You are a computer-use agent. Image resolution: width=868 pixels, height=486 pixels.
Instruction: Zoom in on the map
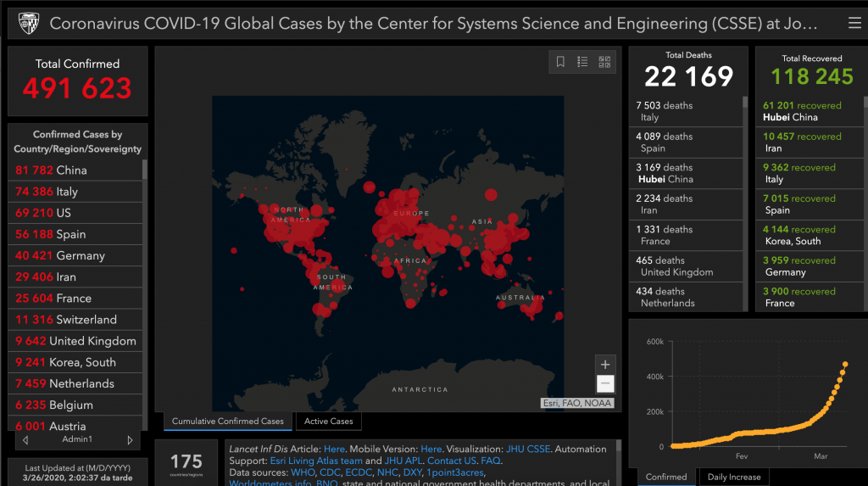(x=604, y=365)
